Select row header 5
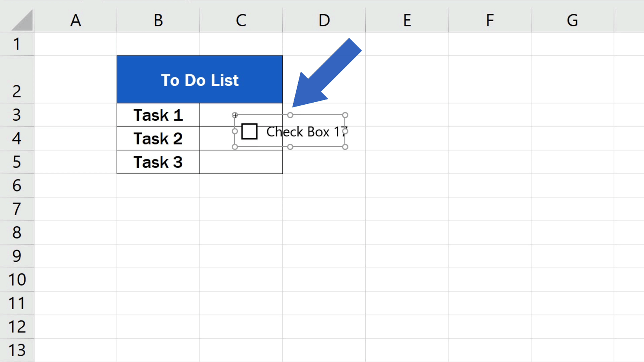The width and height of the screenshot is (644, 362). [16, 162]
